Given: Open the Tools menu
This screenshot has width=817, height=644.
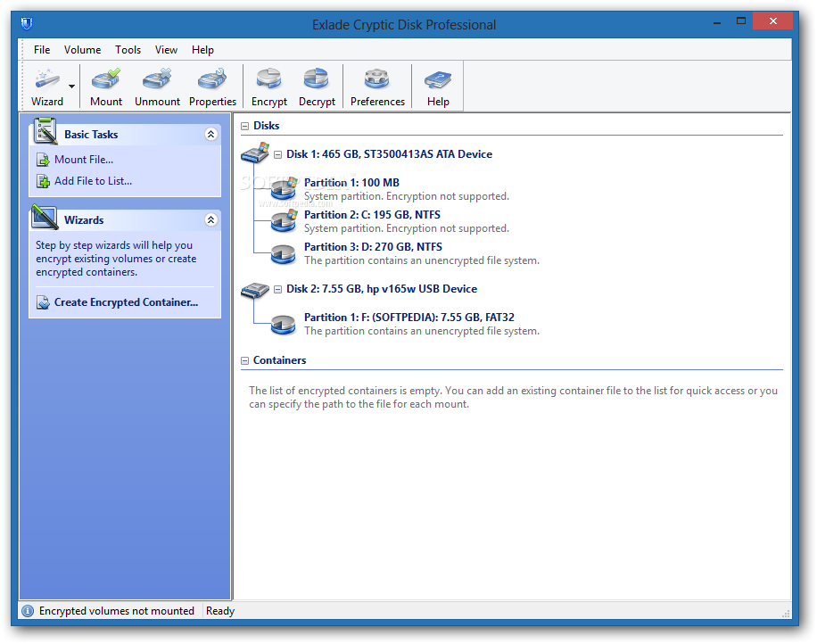Looking at the screenshot, I should [128, 50].
